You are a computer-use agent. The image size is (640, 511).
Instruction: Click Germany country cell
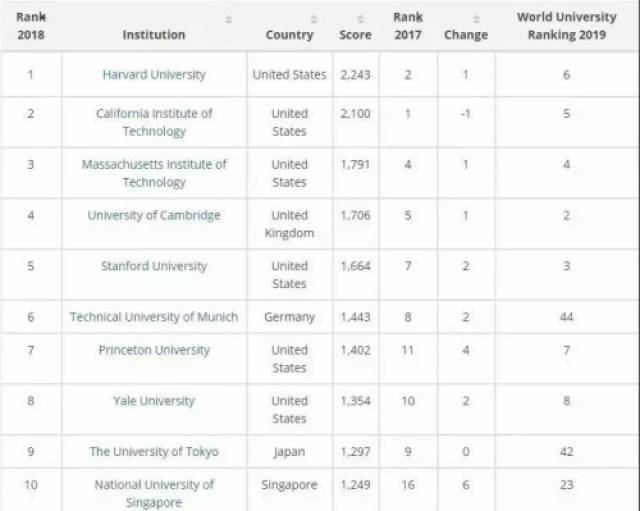coord(289,317)
